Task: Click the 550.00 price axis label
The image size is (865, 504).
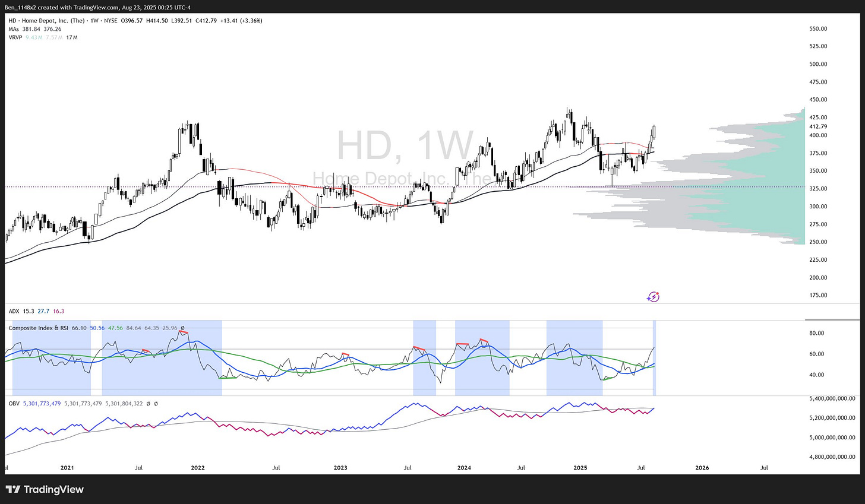Action: click(818, 28)
